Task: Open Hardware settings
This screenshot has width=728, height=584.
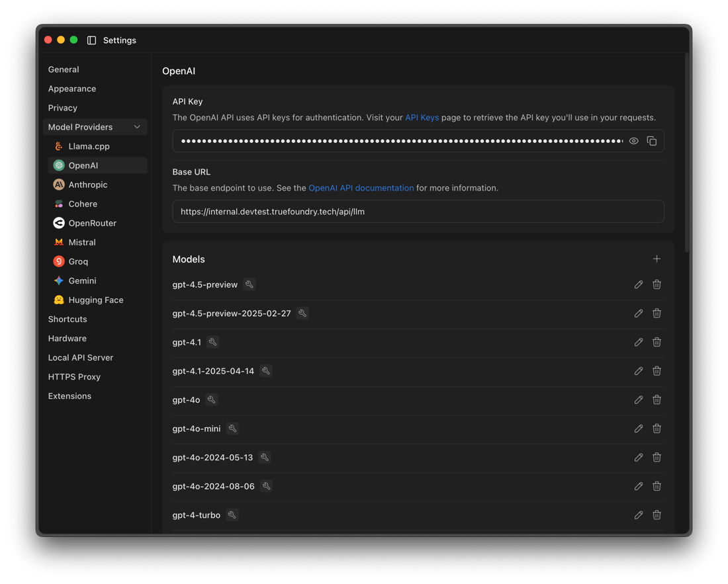Action: click(x=68, y=339)
